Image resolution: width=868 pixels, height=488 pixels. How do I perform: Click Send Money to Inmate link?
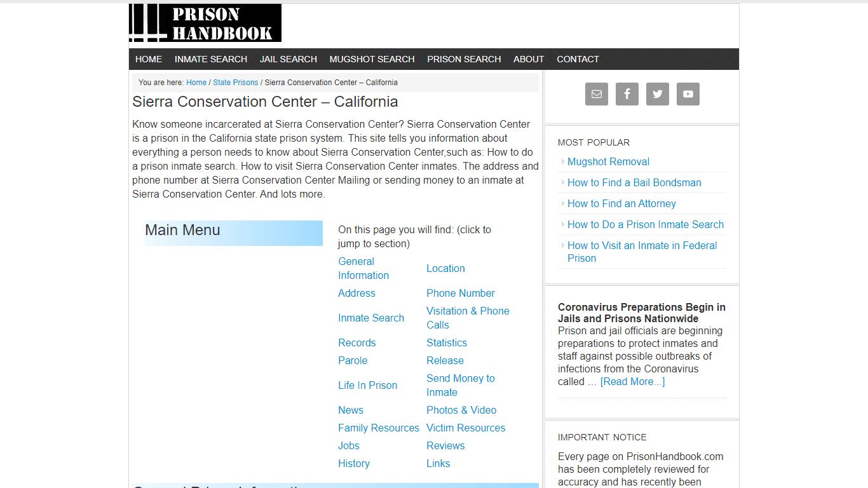(460, 385)
